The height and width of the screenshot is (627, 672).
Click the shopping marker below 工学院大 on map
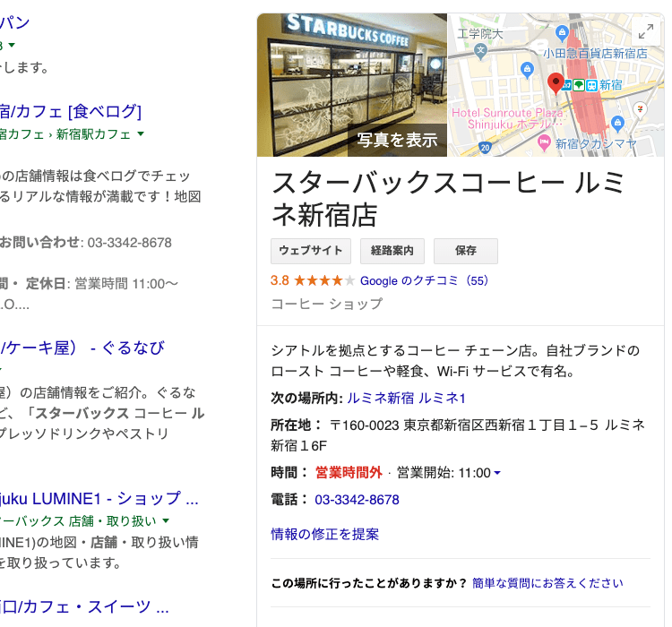[x=527, y=70]
